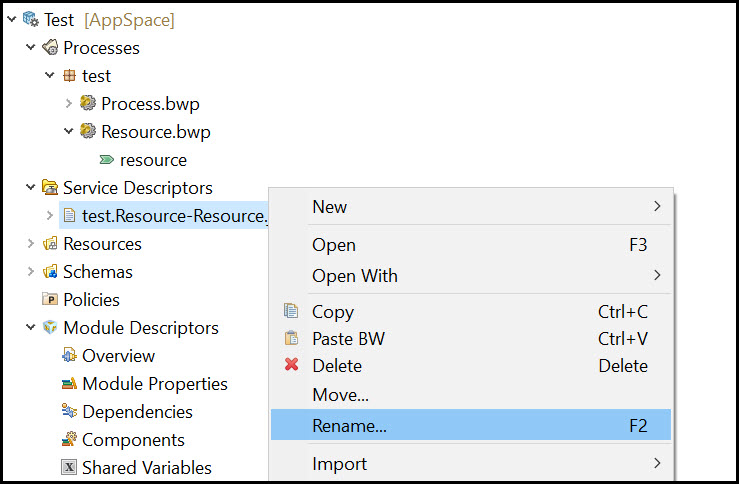Click the green resource arrow icon

(107, 160)
